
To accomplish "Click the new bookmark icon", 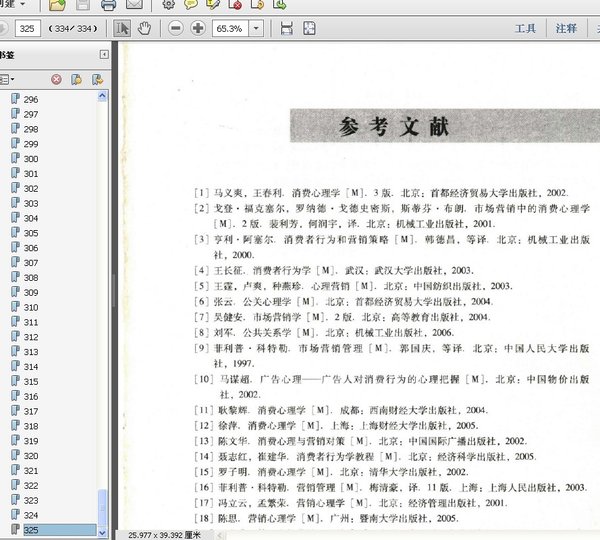I will point(75,79).
